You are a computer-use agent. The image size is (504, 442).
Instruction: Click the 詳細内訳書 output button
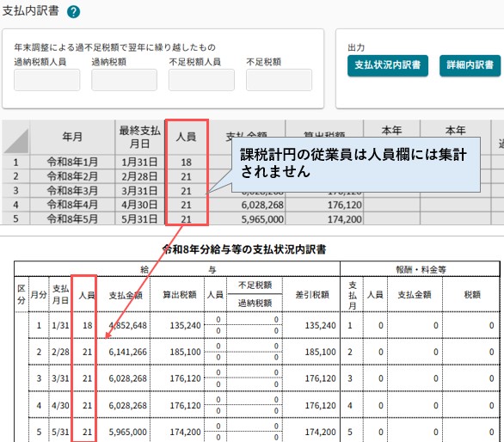coord(470,65)
